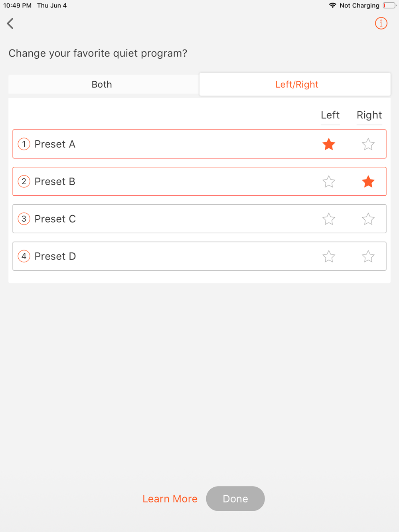Image resolution: width=399 pixels, height=532 pixels.
Task: Tap the number 2 circle icon
Action: (x=24, y=181)
